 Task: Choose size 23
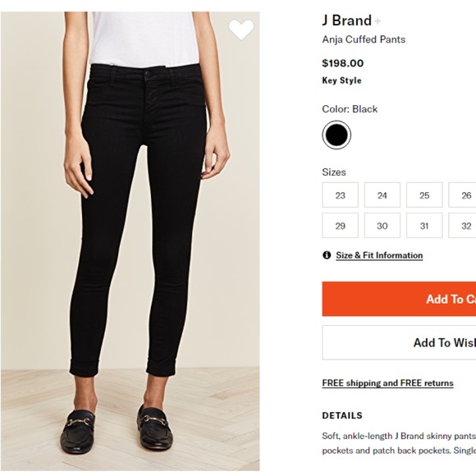(340, 195)
